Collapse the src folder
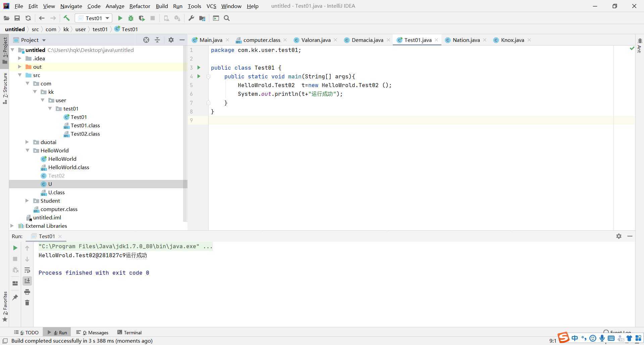 (20, 75)
